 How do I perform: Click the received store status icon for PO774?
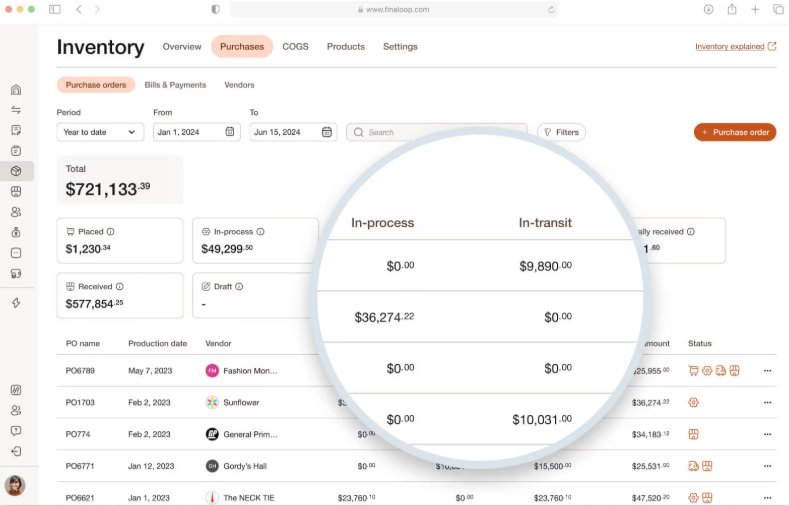[x=693, y=434]
